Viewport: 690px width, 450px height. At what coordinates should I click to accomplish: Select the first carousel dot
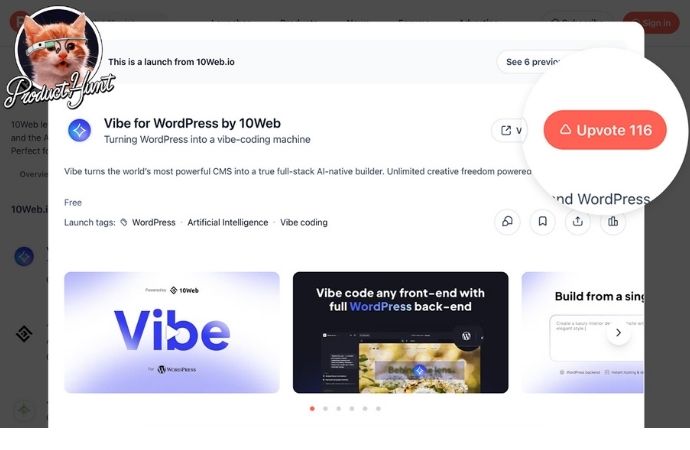(x=312, y=409)
